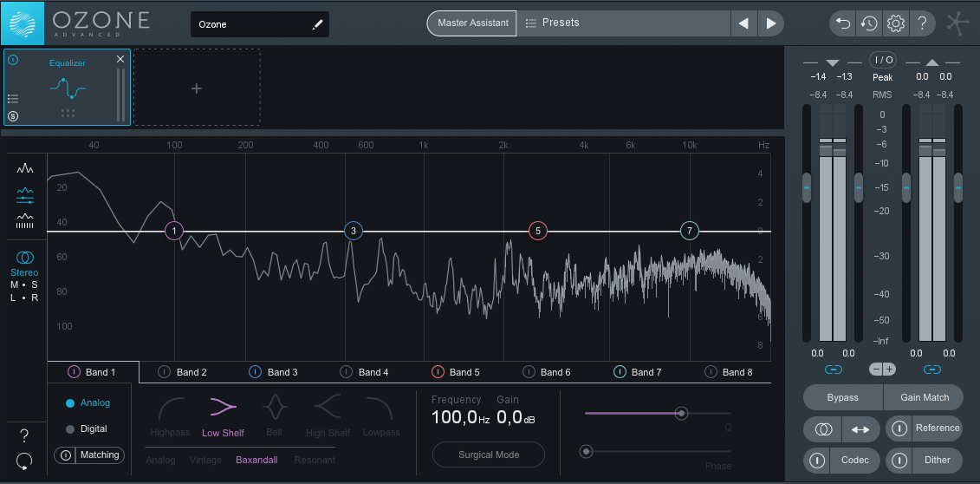Click the Gain Match button

coord(924,397)
